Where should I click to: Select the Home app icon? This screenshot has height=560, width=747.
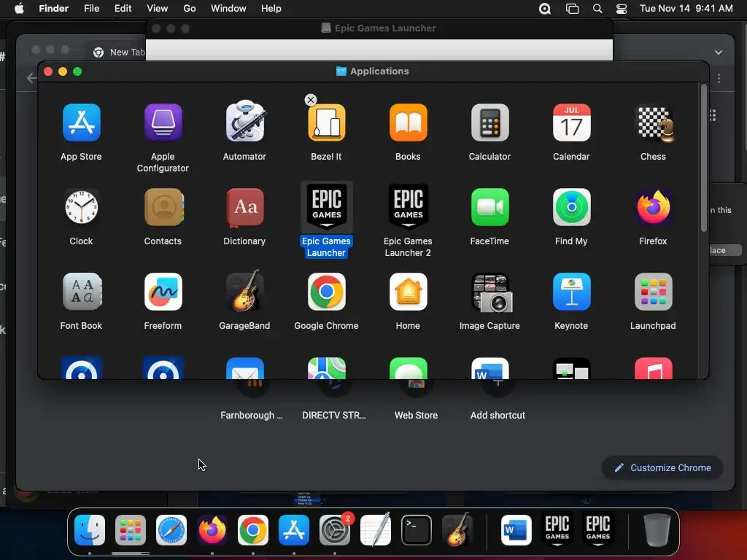409,292
